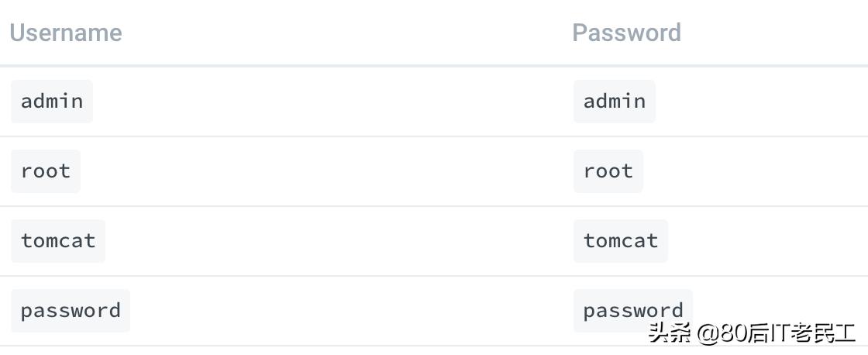Click the divider between tomcat and password rows
The height and width of the screenshot is (355, 868).
(x=434, y=276)
